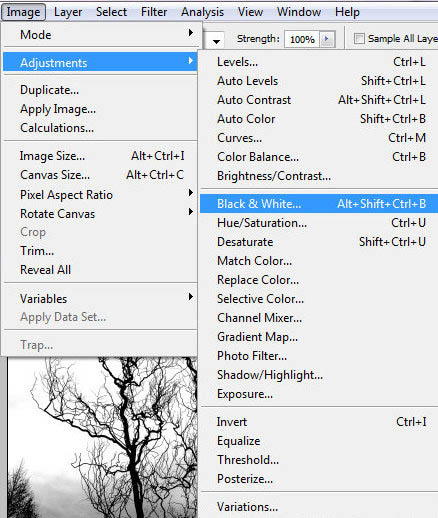Select Desaturate adjustment

coord(319,242)
